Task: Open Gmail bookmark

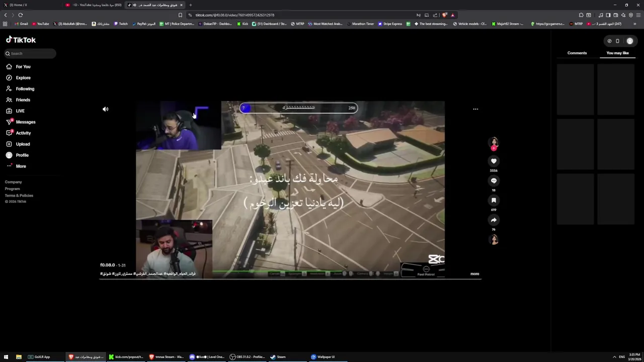Action: point(21,24)
